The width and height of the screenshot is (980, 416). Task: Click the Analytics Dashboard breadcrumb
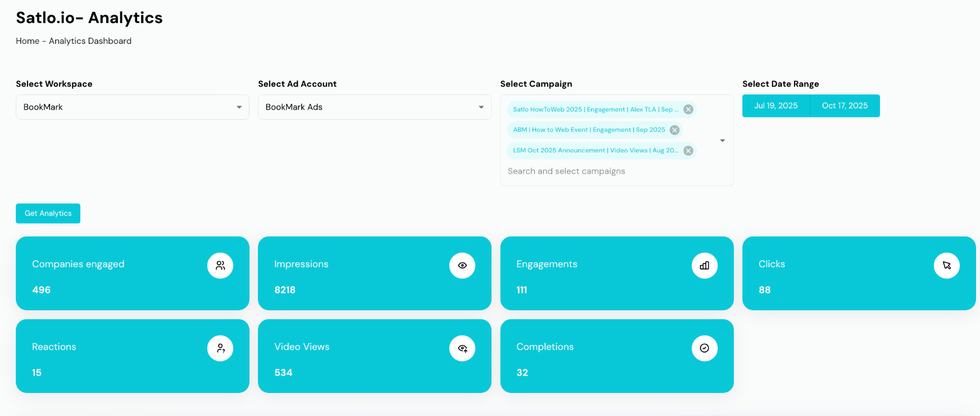(x=90, y=41)
